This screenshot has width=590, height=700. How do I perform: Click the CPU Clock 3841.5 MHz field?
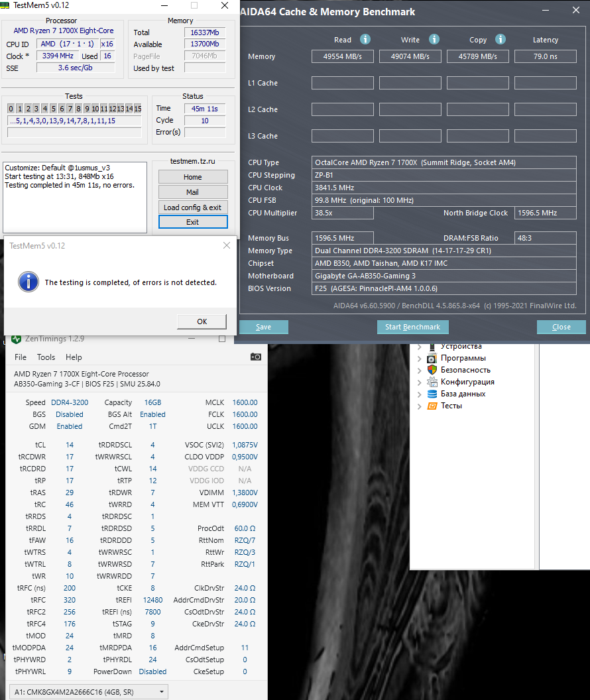point(443,188)
